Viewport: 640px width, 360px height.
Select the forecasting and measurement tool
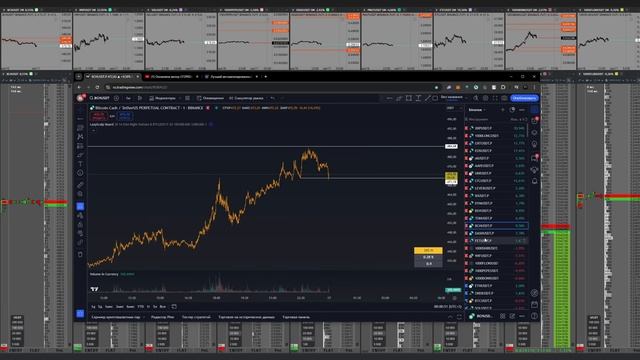pos(80,146)
